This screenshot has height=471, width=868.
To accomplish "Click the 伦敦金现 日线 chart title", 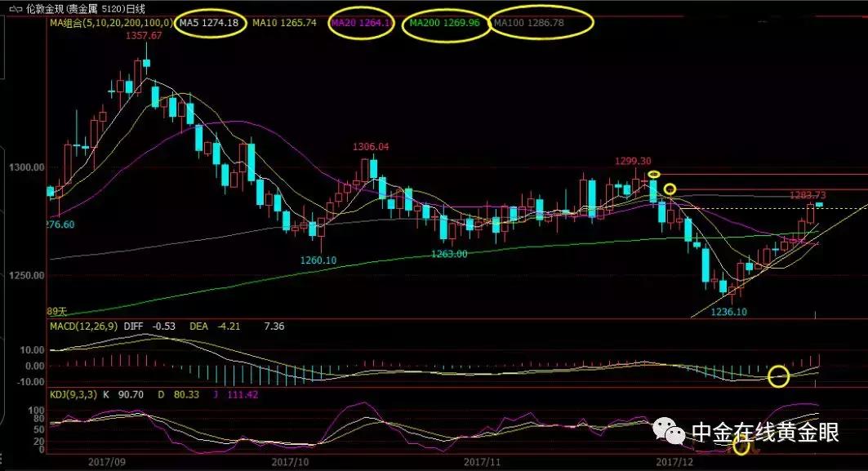I will pos(83,9).
